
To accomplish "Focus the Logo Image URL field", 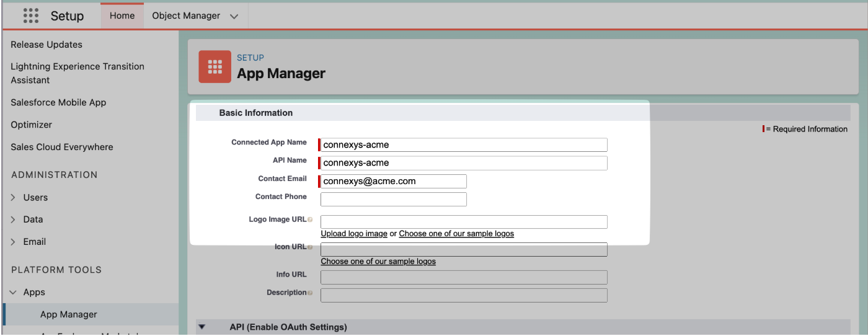I will [464, 222].
